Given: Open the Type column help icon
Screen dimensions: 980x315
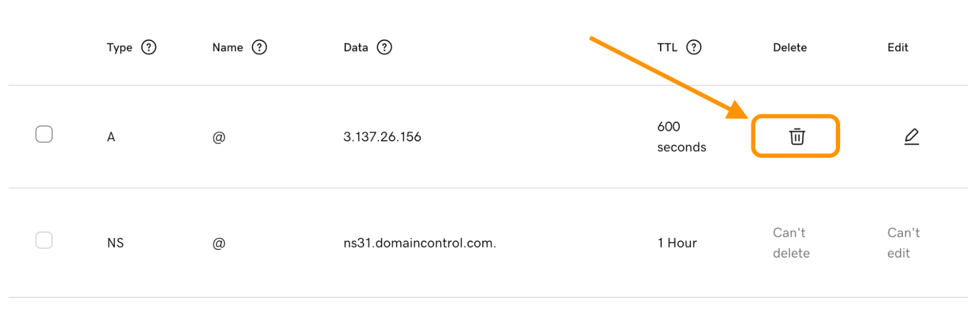Looking at the screenshot, I should point(149,48).
